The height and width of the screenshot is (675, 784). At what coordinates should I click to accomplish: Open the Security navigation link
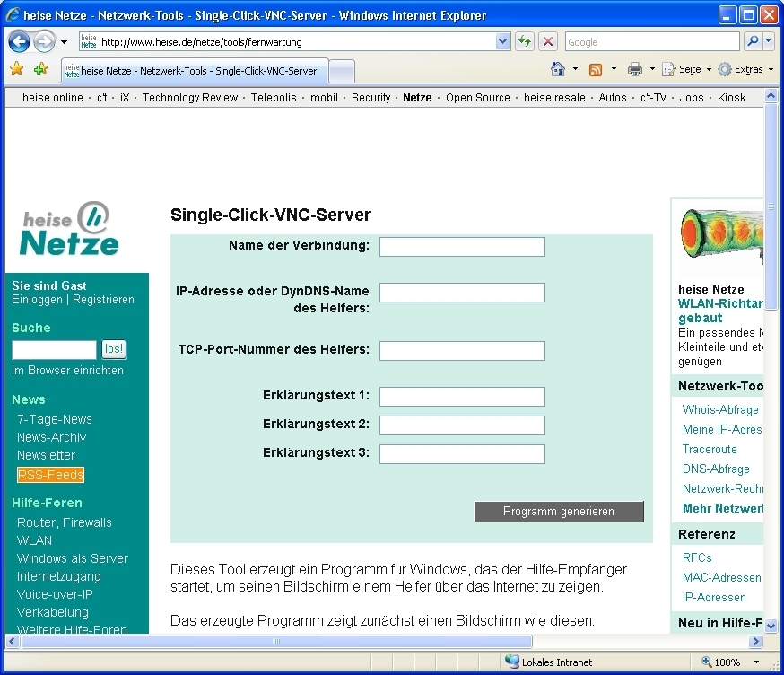point(370,98)
